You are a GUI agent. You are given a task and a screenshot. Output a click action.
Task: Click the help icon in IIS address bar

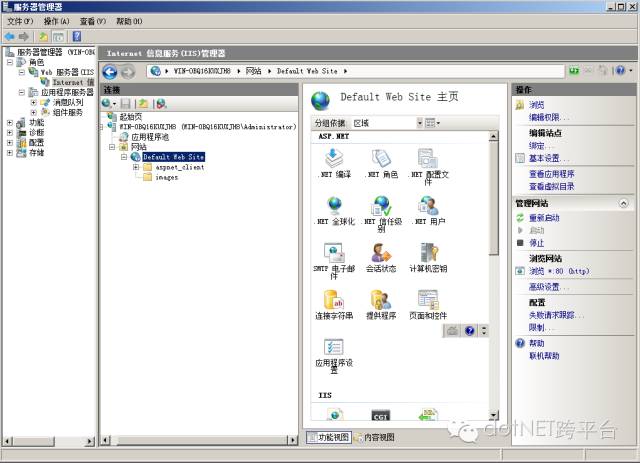click(x=620, y=71)
